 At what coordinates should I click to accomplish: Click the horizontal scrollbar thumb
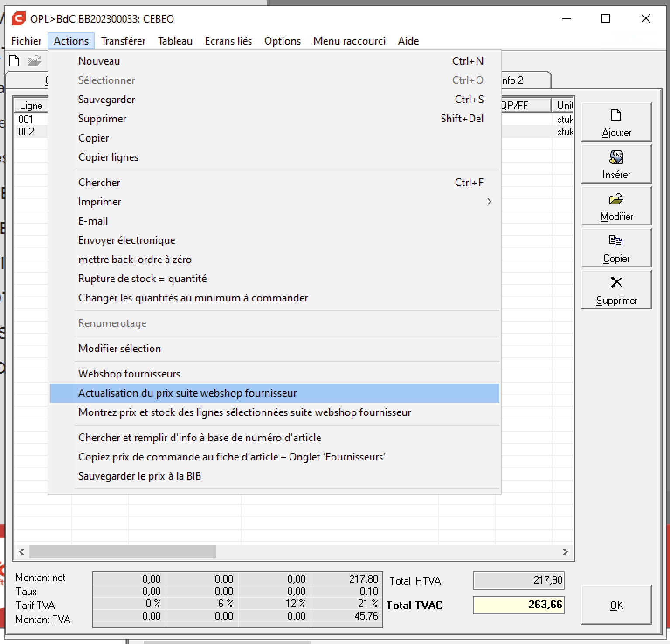click(123, 552)
